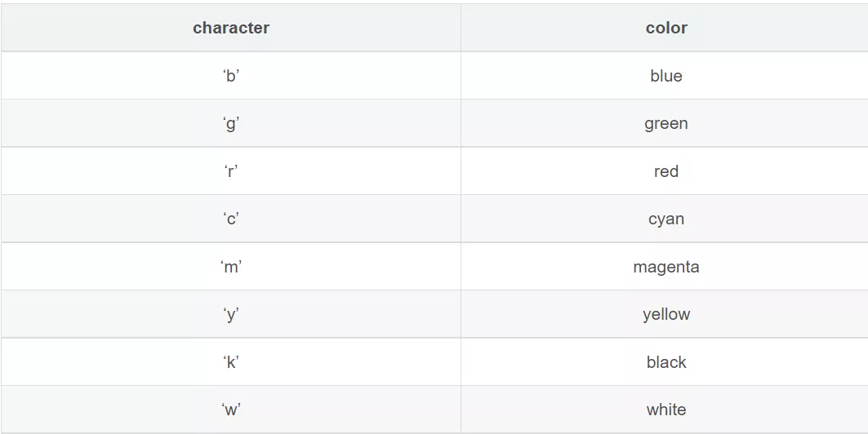Select the 'magenta' color cell

click(x=666, y=267)
